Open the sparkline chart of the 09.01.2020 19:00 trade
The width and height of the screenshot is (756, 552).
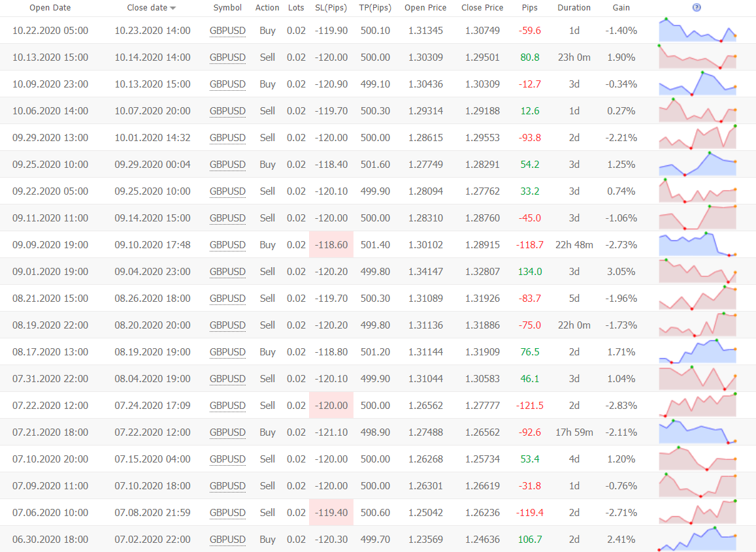(x=697, y=272)
